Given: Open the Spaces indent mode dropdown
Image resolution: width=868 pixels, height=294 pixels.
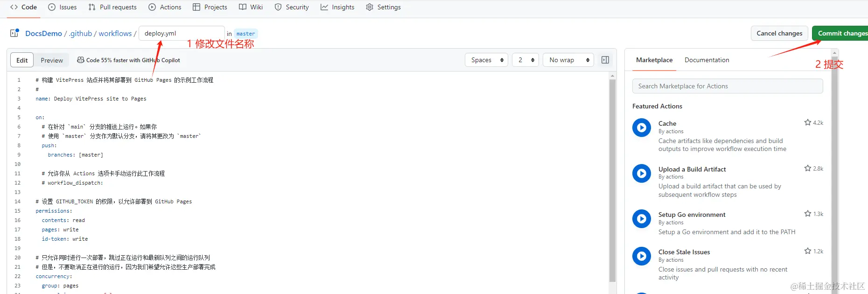Looking at the screenshot, I should click(486, 60).
